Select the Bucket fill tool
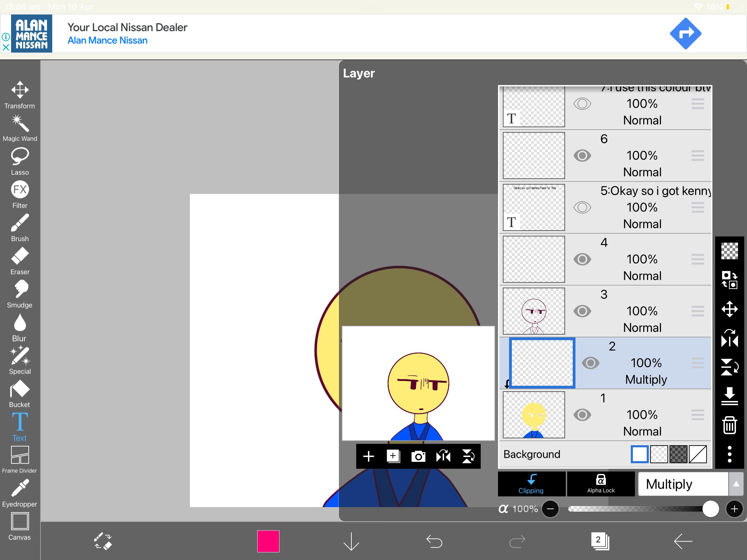747x560 pixels. click(20, 394)
